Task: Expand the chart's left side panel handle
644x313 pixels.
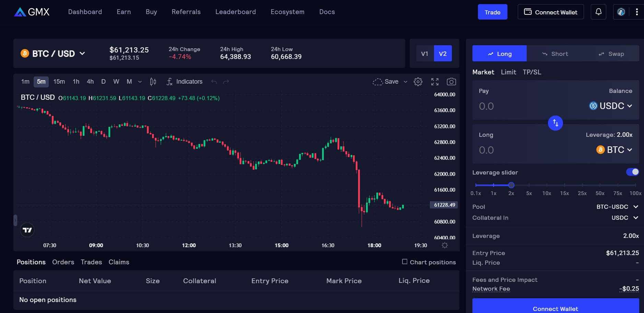Action: coord(15,220)
